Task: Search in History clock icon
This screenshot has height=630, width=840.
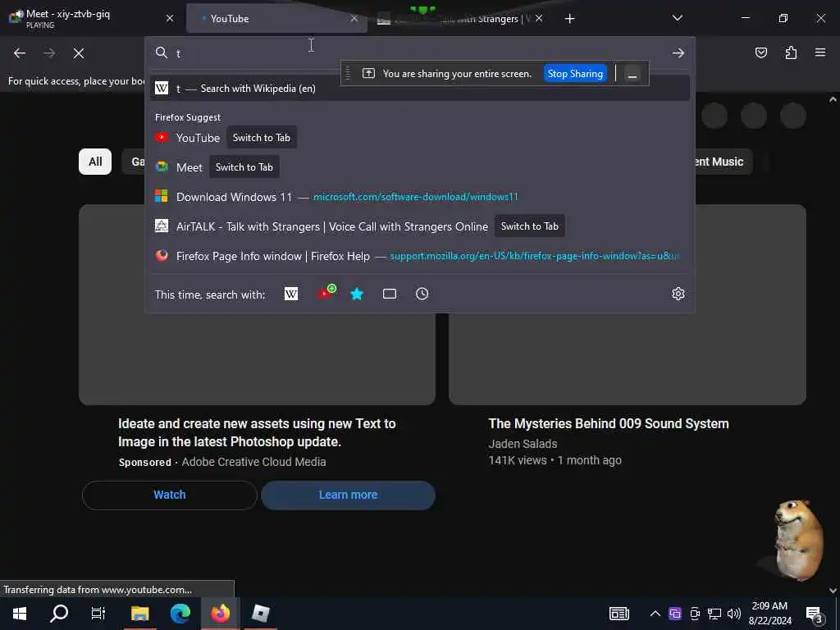Action: tap(422, 294)
